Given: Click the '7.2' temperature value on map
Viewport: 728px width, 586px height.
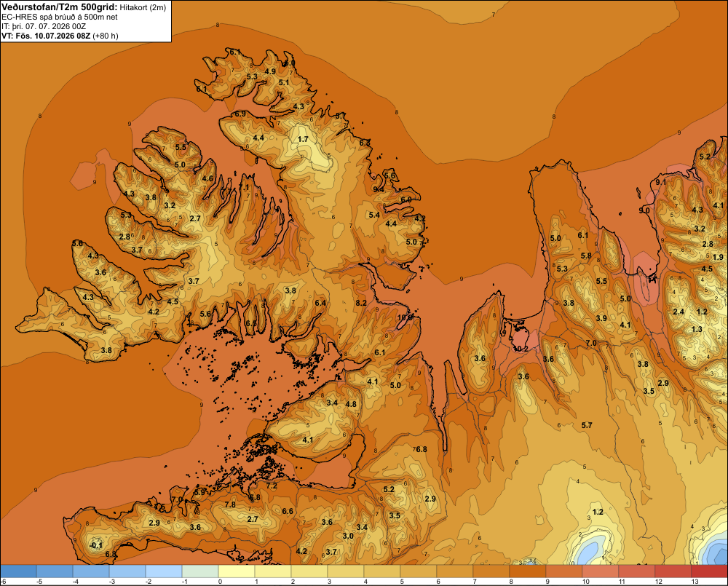Looking at the screenshot, I should (271, 486).
